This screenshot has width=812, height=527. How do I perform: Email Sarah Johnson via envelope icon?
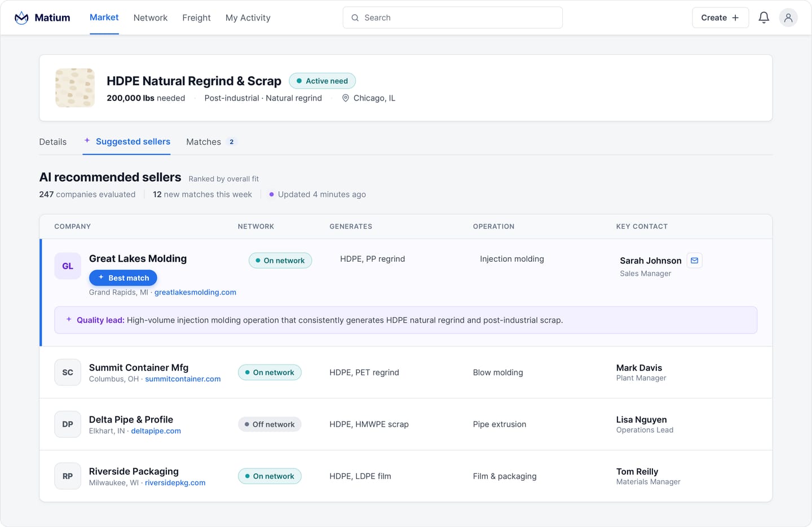[695, 261]
